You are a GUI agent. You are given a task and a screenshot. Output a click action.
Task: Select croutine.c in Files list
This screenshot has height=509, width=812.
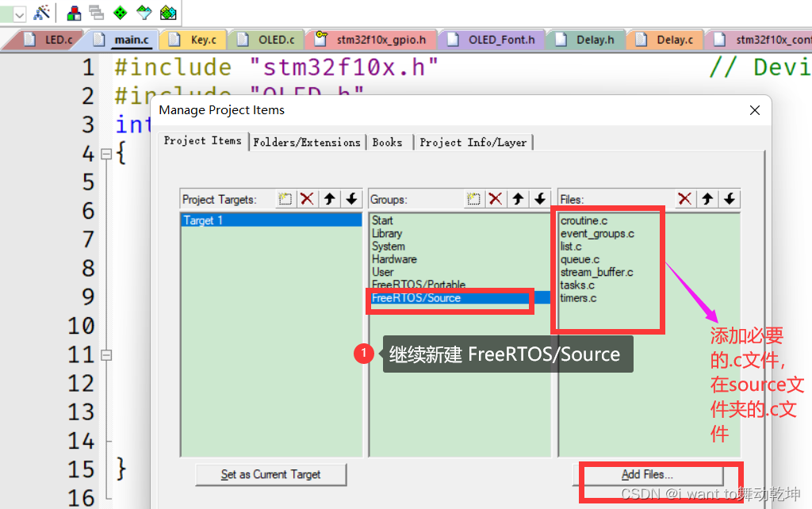(x=584, y=220)
